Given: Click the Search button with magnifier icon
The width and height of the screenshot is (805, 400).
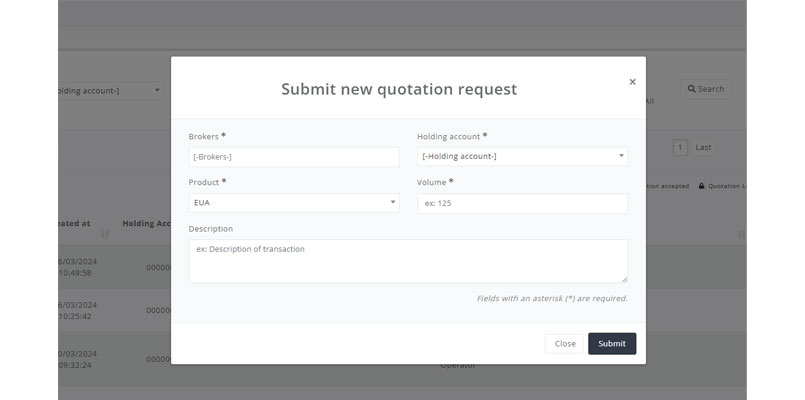Looking at the screenshot, I should [706, 89].
